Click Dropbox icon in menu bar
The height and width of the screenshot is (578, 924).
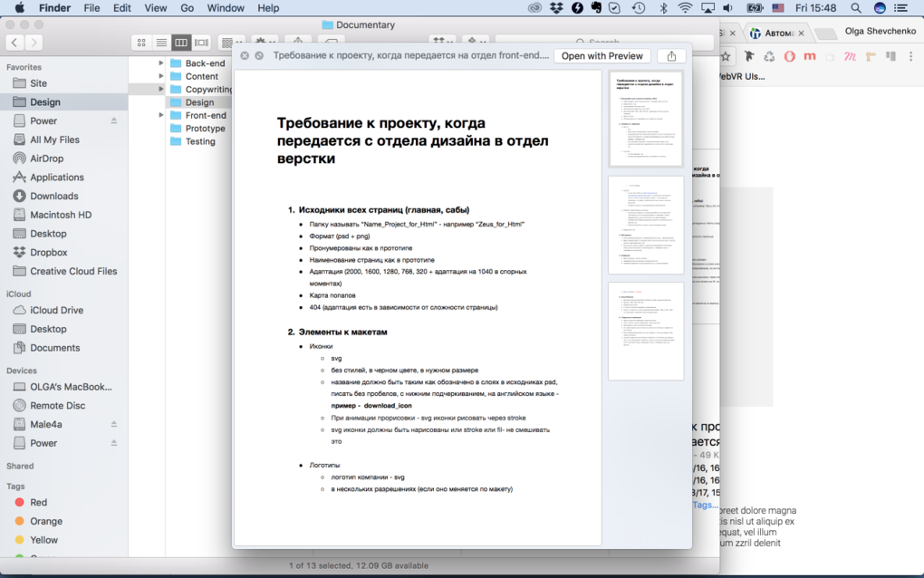tap(556, 8)
